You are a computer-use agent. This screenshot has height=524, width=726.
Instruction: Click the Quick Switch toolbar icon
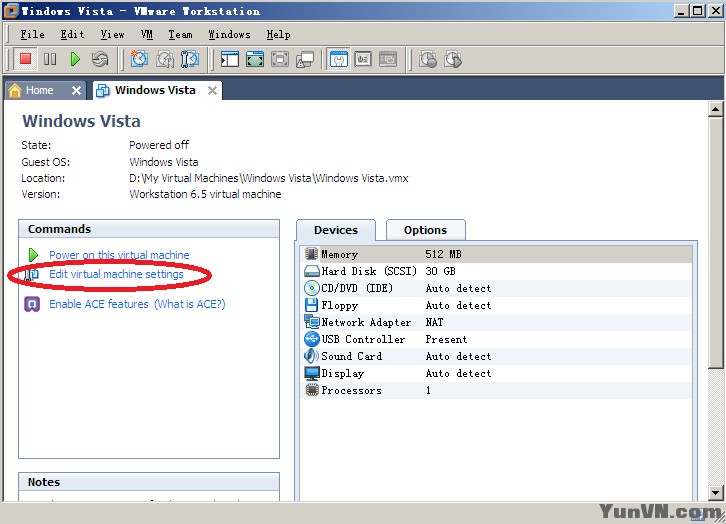[x=280, y=59]
